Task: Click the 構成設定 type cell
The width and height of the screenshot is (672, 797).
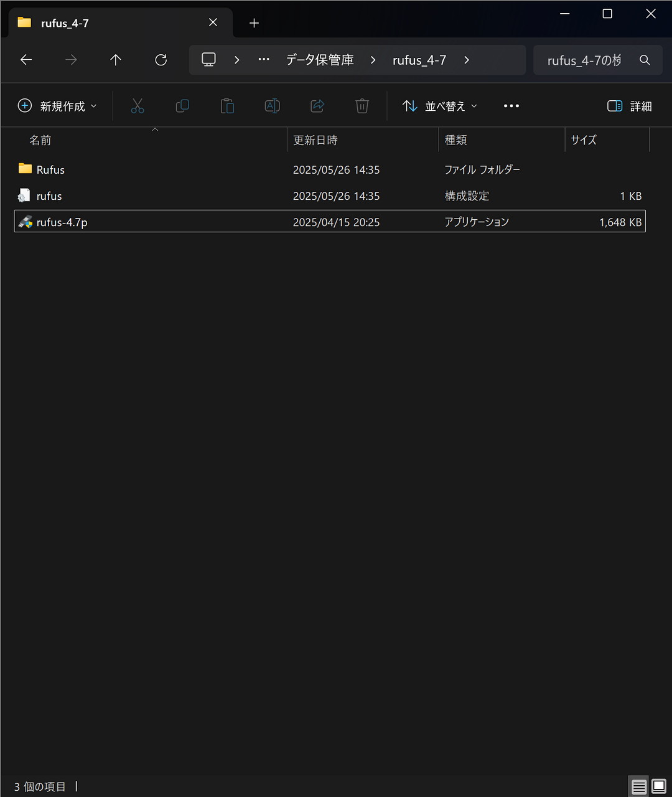Action: pyautogui.click(x=467, y=196)
